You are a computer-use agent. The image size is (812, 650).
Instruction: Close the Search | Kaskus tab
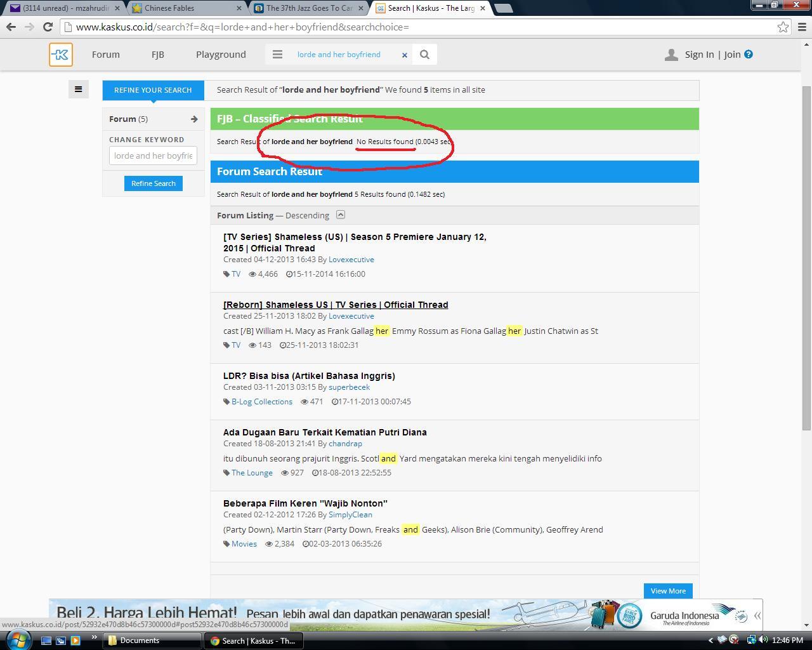tap(482, 8)
